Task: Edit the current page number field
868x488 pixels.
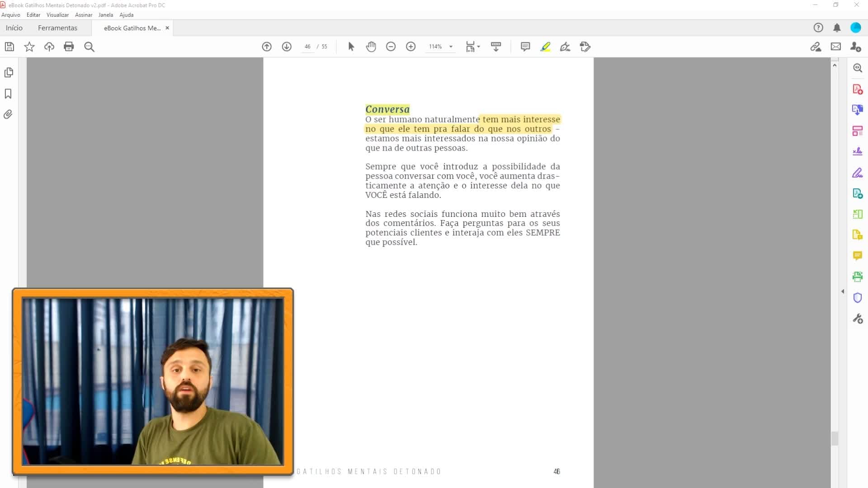Action: pyautogui.click(x=307, y=47)
